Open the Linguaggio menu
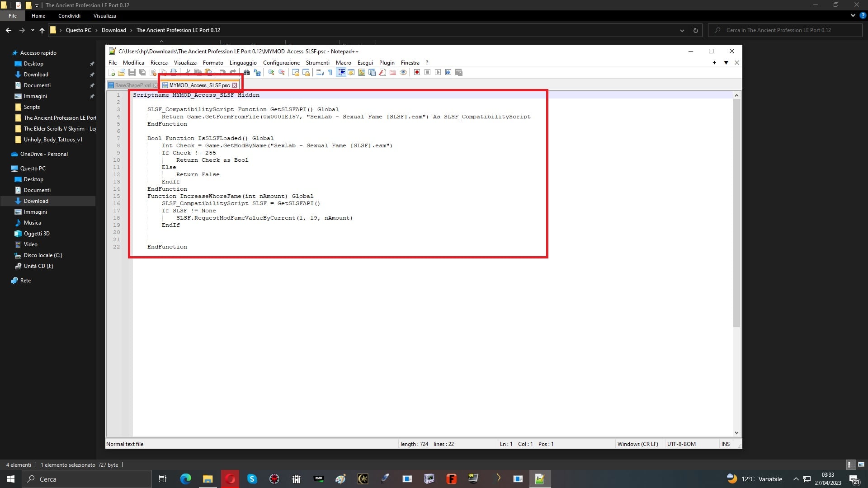Image resolution: width=868 pixels, height=488 pixels. [243, 63]
